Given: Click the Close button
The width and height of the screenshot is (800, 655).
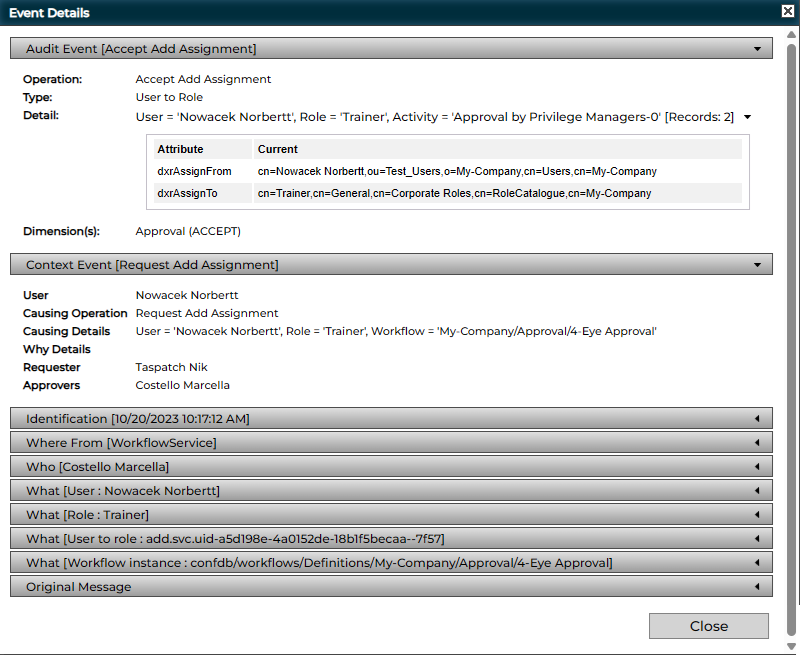Looking at the screenshot, I should pos(708,626).
